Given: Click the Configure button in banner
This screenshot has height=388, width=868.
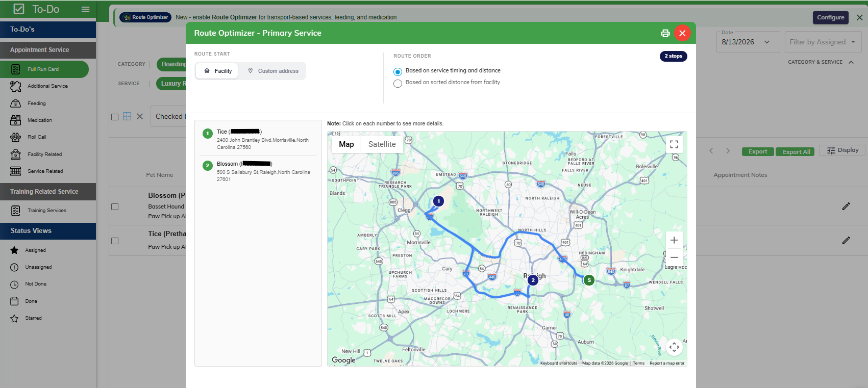Looking at the screenshot, I should click(x=830, y=17).
